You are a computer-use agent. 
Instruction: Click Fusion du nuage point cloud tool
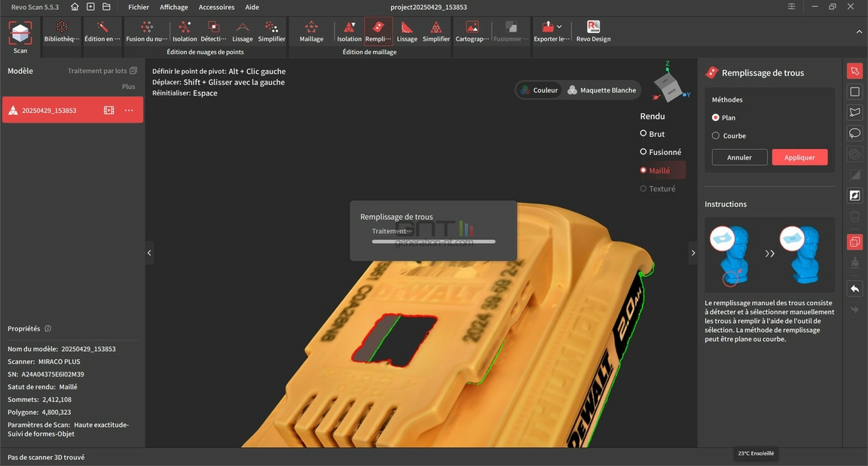pos(147,32)
